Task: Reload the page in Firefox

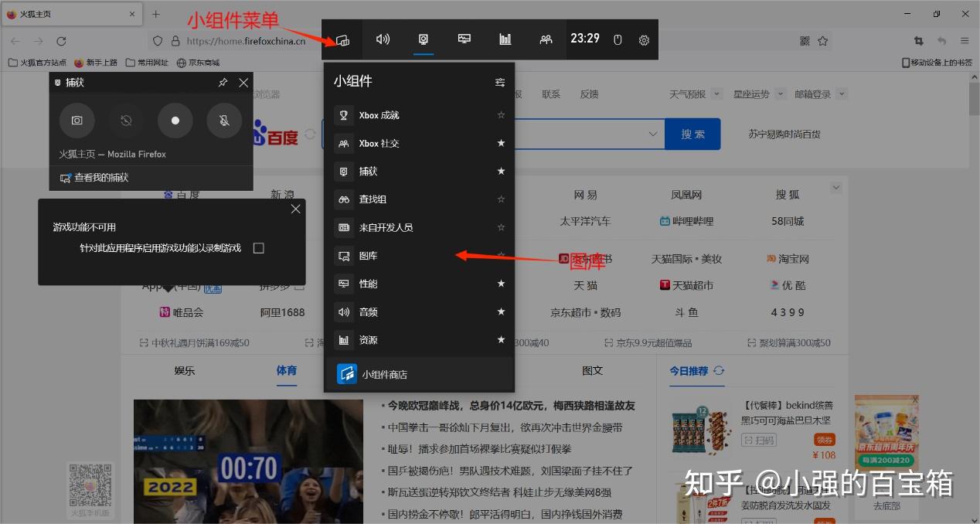Action: coord(61,41)
